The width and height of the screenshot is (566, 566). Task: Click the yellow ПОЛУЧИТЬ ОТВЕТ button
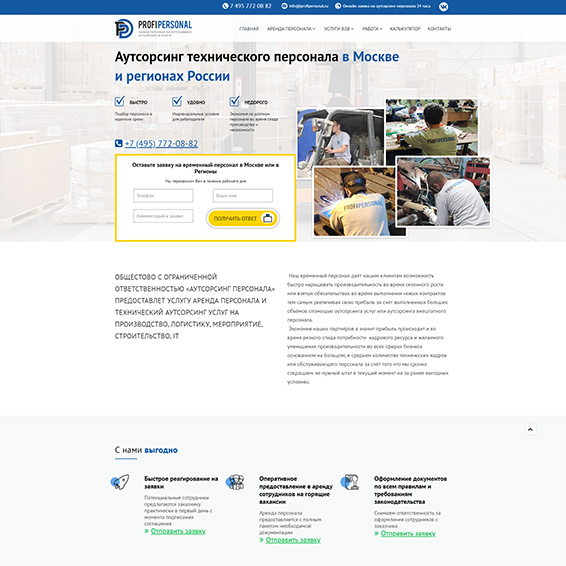point(243,218)
